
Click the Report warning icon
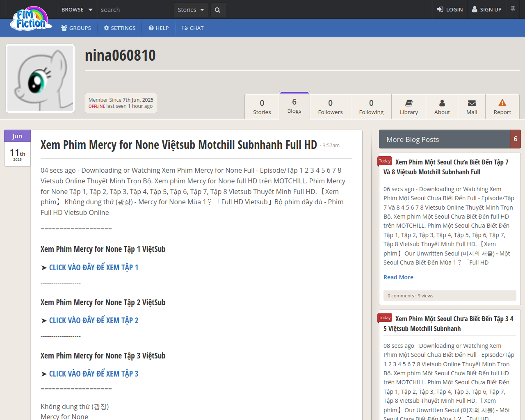click(x=502, y=103)
